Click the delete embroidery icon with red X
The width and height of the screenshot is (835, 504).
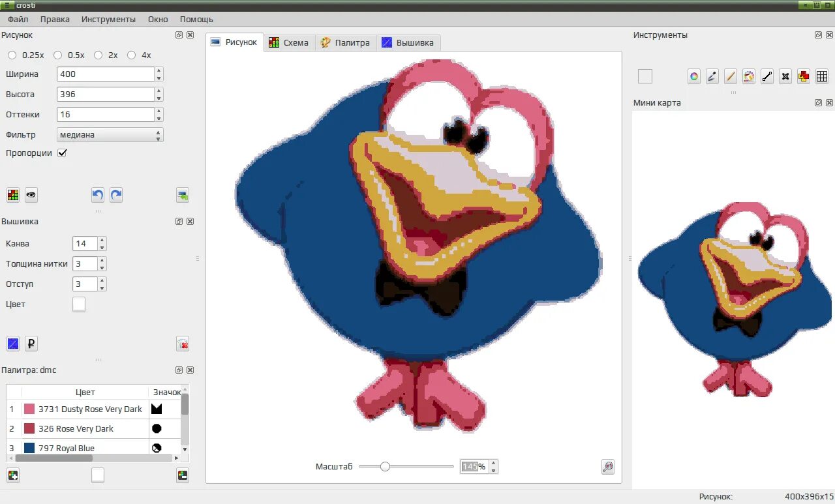point(183,344)
